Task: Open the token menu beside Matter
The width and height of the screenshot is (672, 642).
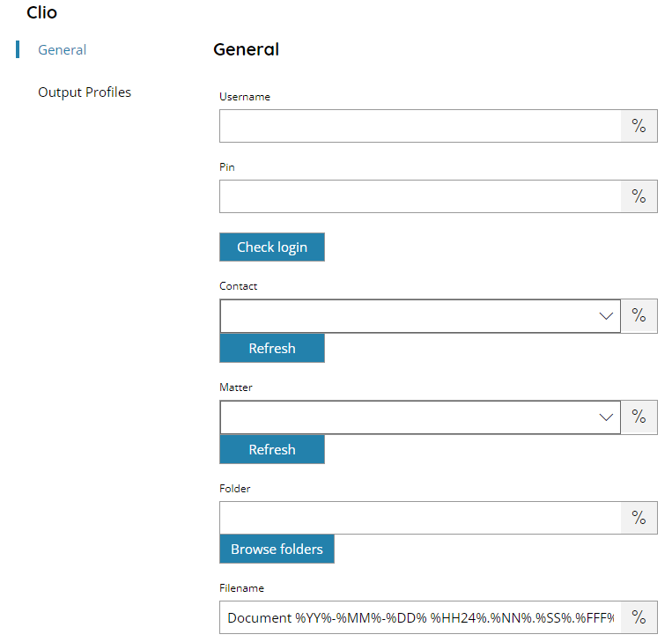Action: coord(639,417)
